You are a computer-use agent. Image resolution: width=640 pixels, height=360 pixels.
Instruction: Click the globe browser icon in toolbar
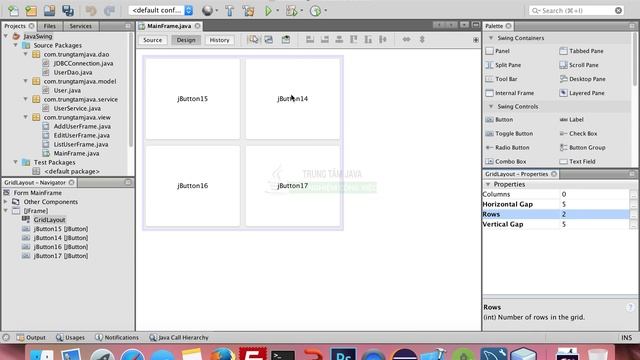(207, 11)
